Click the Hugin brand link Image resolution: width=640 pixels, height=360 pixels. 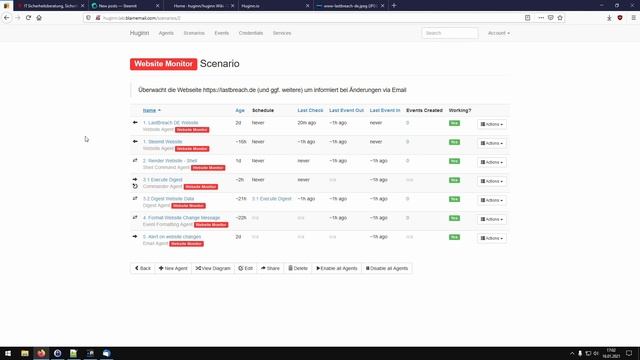[139, 33]
